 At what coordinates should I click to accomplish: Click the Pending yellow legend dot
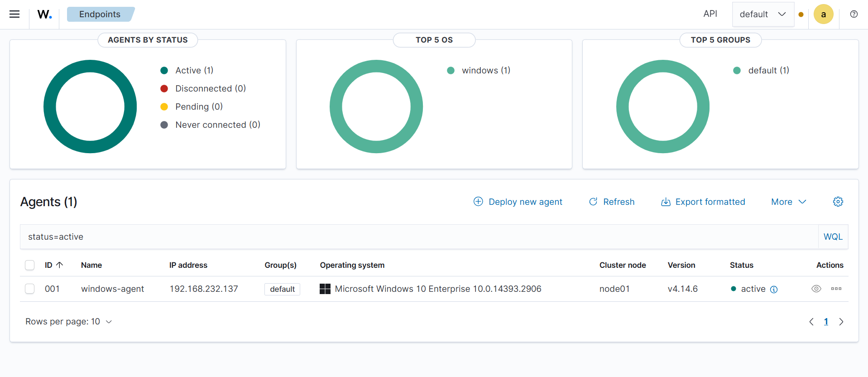(x=164, y=106)
